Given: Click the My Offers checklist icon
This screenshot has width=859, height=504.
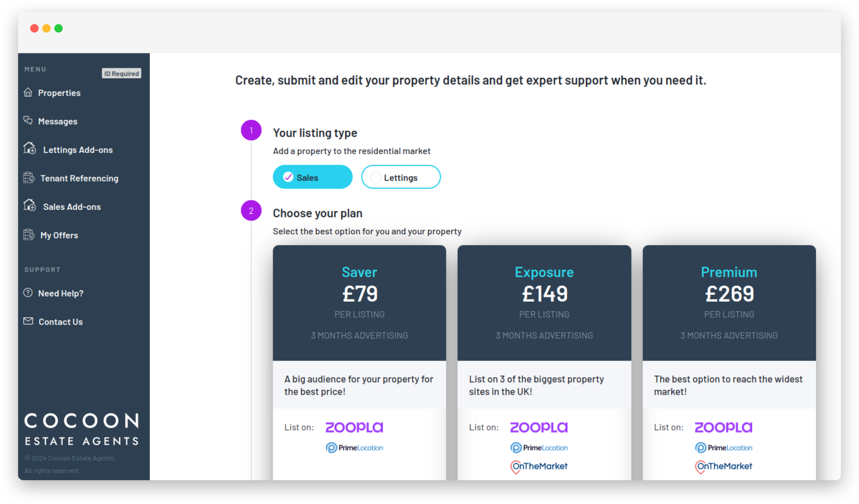Looking at the screenshot, I should (x=29, y=235).
